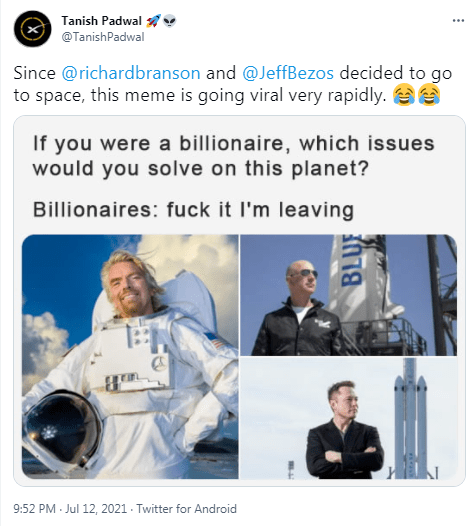Click the first laughing-crying emoji
The height and width of the screenshot is (526, 475).
pos(404,95)
